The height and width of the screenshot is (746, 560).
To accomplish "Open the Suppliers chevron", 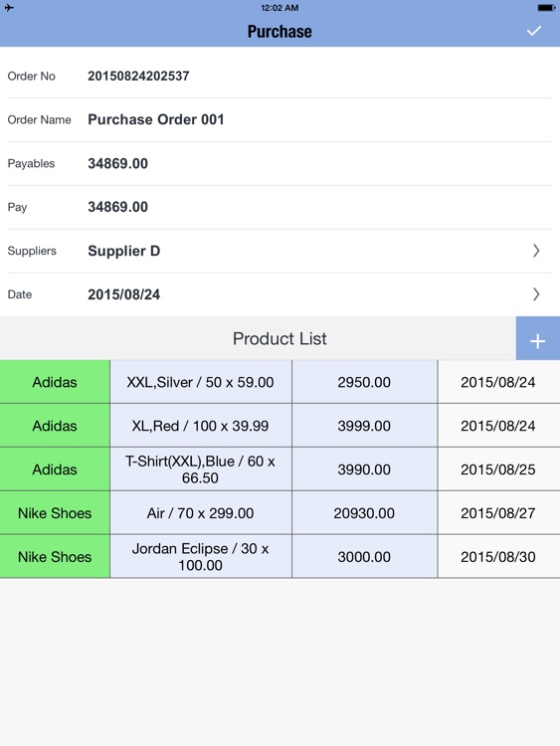I will (x=536, y=251).
